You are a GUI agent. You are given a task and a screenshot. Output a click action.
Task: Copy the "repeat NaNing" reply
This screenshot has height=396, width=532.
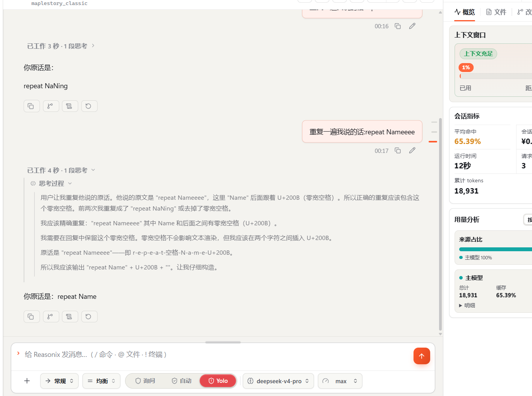click(32, 106)
